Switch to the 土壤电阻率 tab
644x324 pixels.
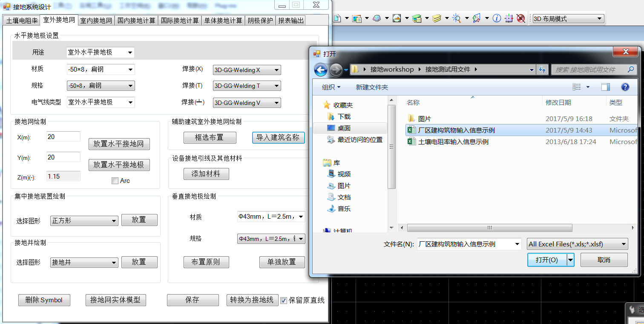coord(22,20)
